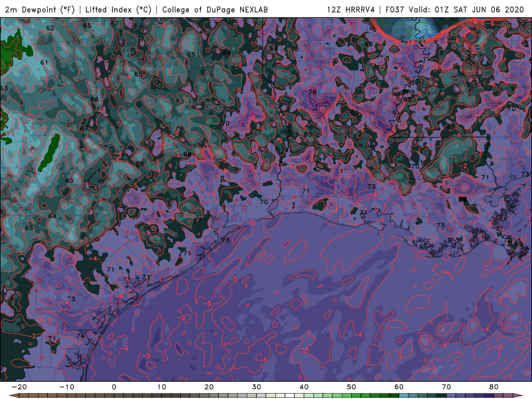The image size is (532, 399).
Task: Click the -10 label on the color scale
Action: 66,387
